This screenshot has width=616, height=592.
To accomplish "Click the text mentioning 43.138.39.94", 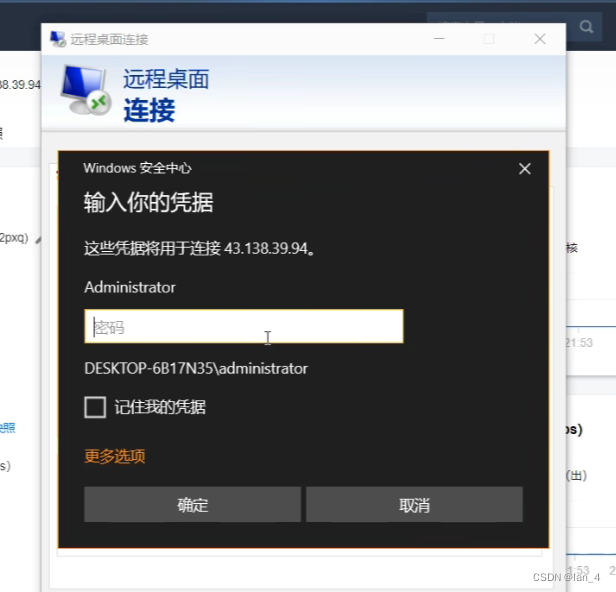I will (x=200, y=248).
